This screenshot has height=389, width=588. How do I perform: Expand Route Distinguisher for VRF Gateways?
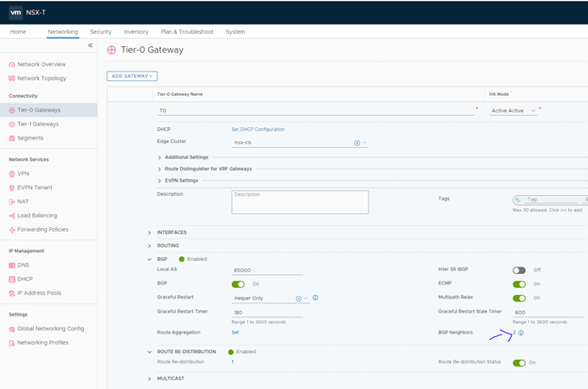(159, 170)
